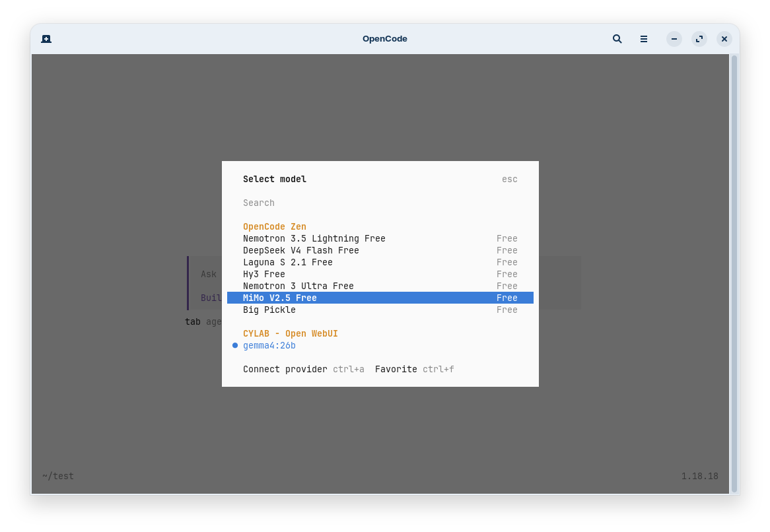This screenshot has width=770, height=532.
Task: Minimize the OpenCode window
Action: [674, 39]
